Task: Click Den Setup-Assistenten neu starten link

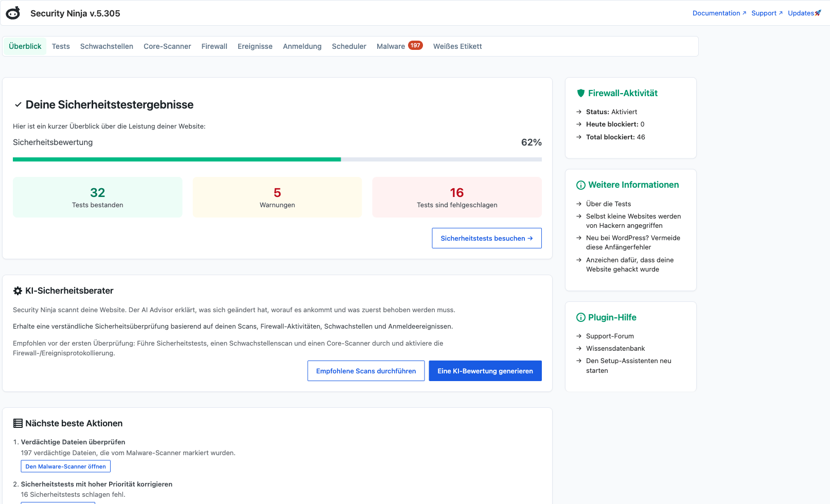Action: [629, 366]
